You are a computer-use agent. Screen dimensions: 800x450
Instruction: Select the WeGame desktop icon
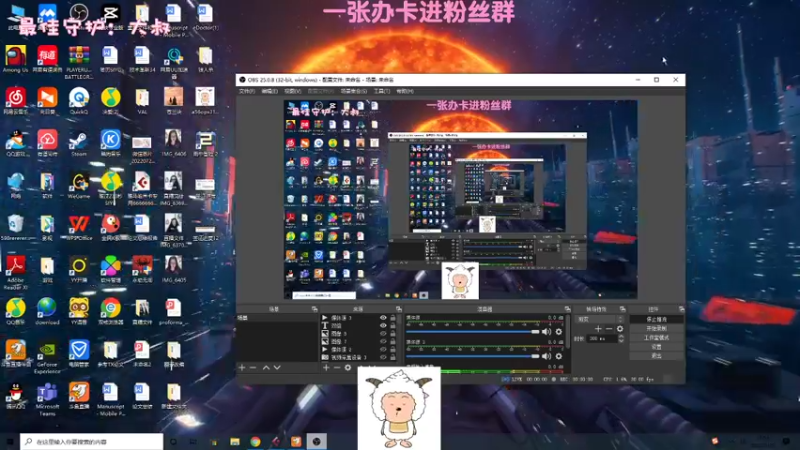(x=79, y=186)
